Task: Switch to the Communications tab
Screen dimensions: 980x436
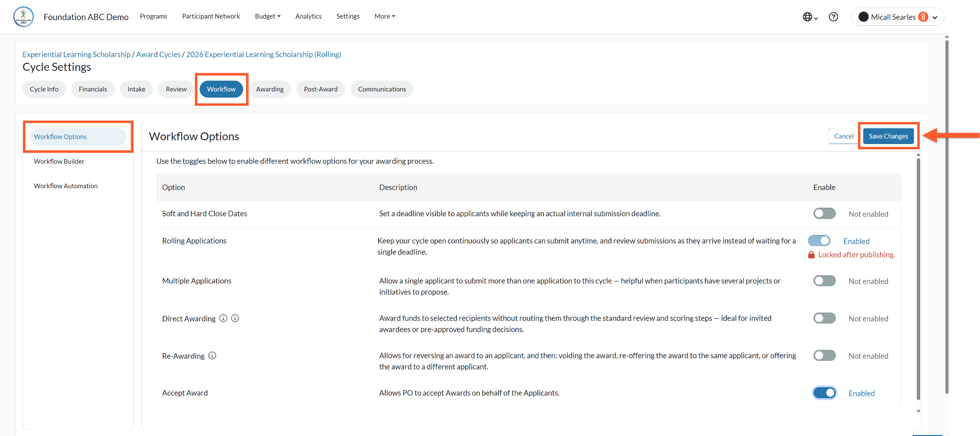Action: click(382, 89)
